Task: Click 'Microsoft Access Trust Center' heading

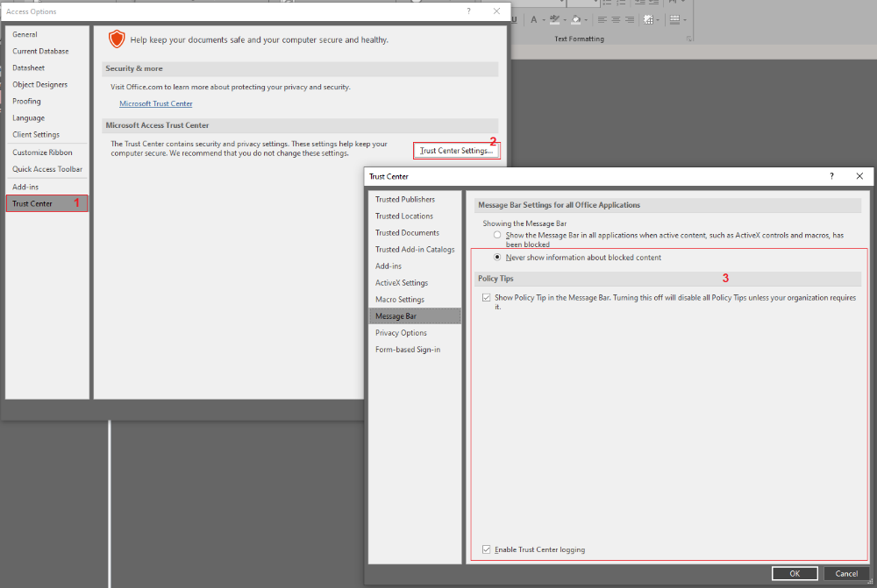Action: click(x=157, y=125)
